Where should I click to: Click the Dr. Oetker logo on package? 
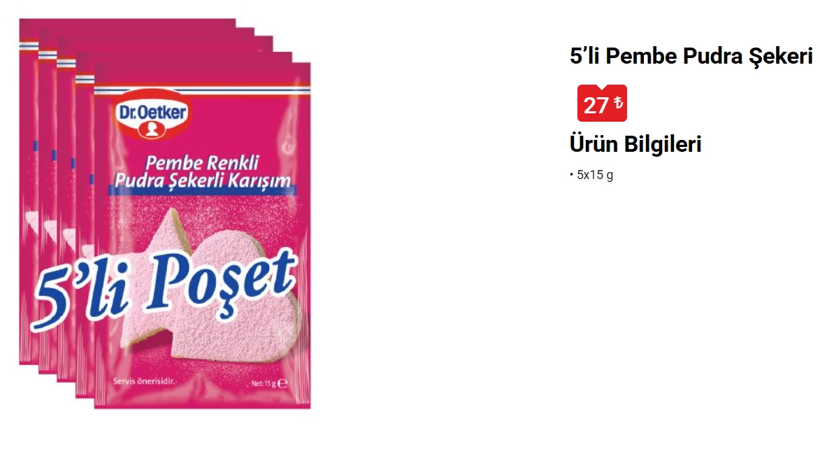click(x=151, y=117)
